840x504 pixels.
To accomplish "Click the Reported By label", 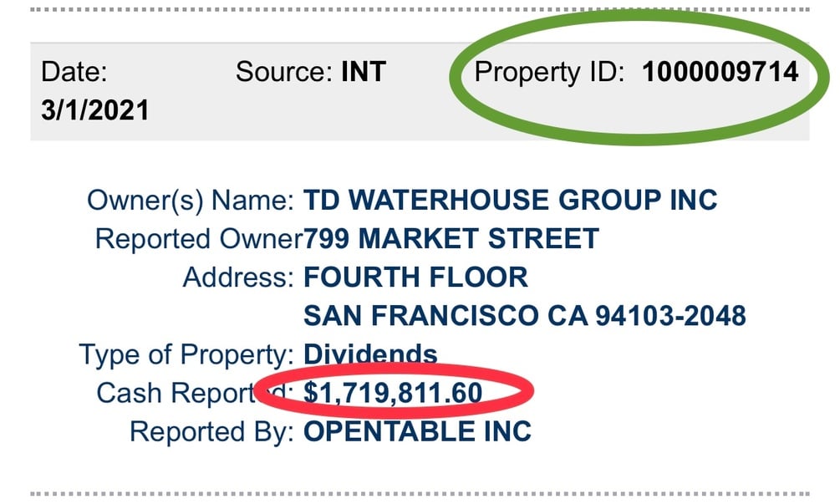I will click(212, 433).
